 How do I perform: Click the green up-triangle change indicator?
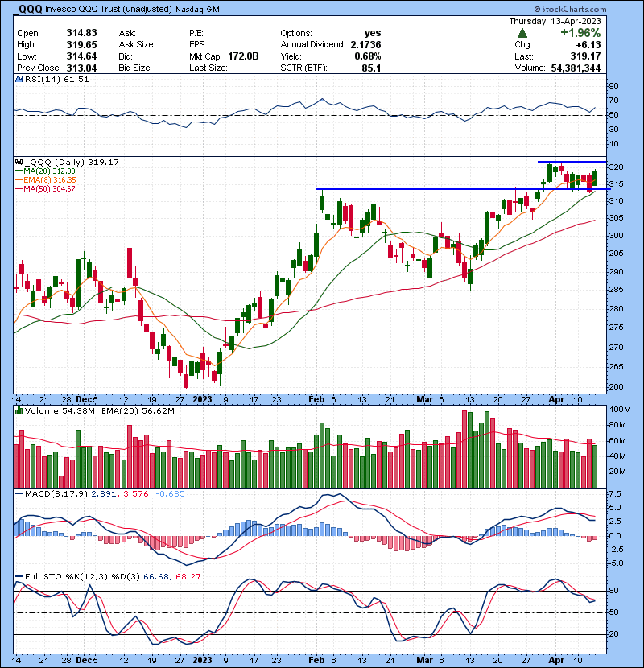click(x=522, y=33)
